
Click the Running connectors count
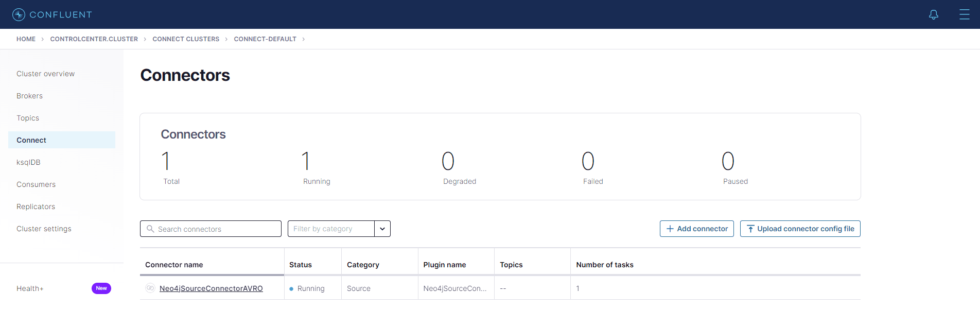coord(306,161)
